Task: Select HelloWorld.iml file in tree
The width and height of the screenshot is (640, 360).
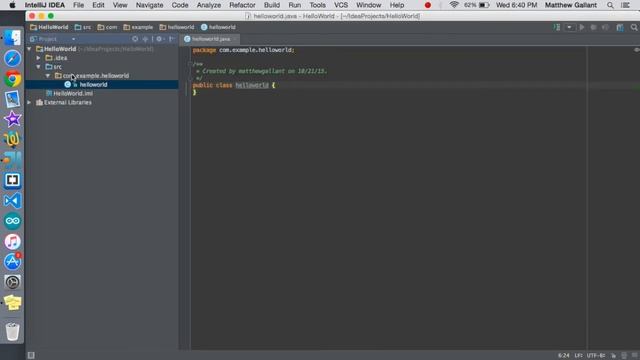Action: (x=102, y=93)
